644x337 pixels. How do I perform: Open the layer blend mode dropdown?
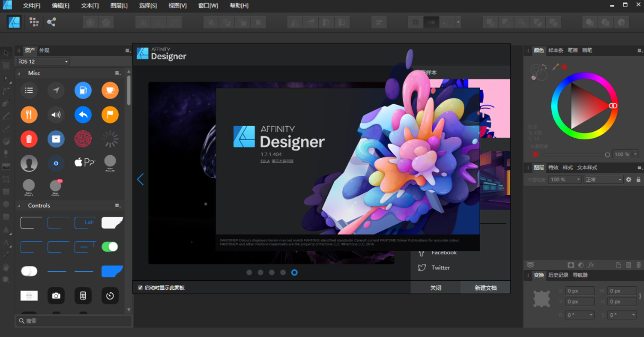click(x=603, y=180)
